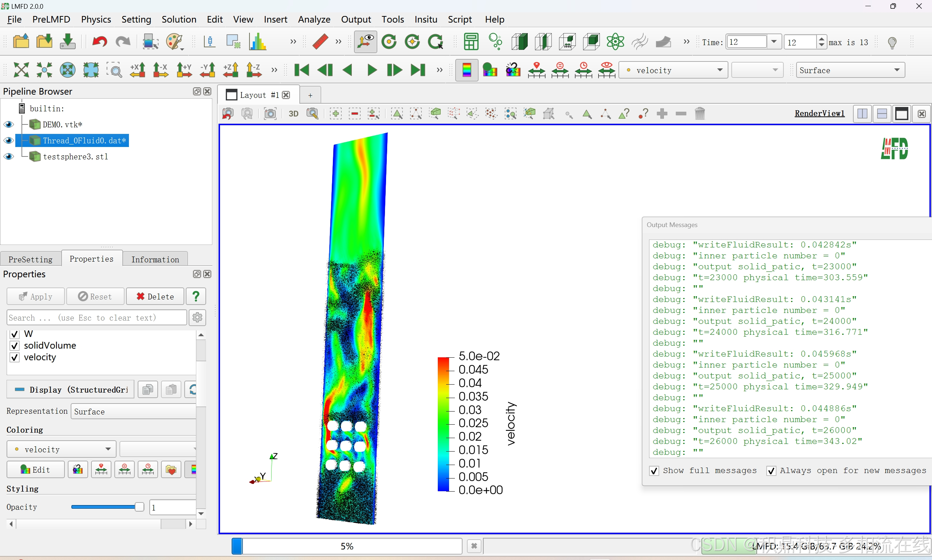Adjust the Opacity slider handle
Screen dimensions: 932x560
(x=139, y=507)
